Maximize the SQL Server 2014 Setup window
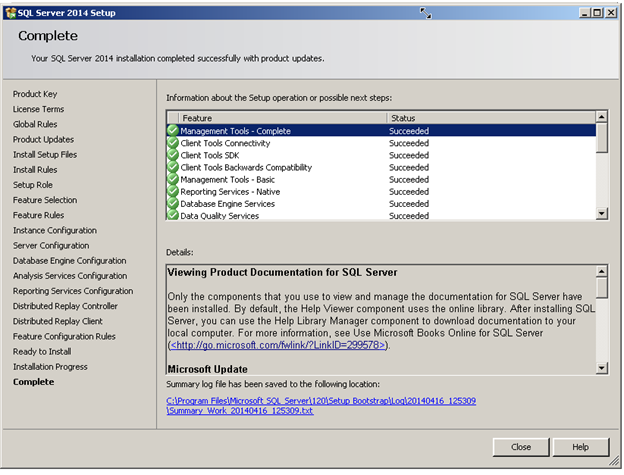The height and width of the screenshot is (475, 624). click(x=597, y=13)
